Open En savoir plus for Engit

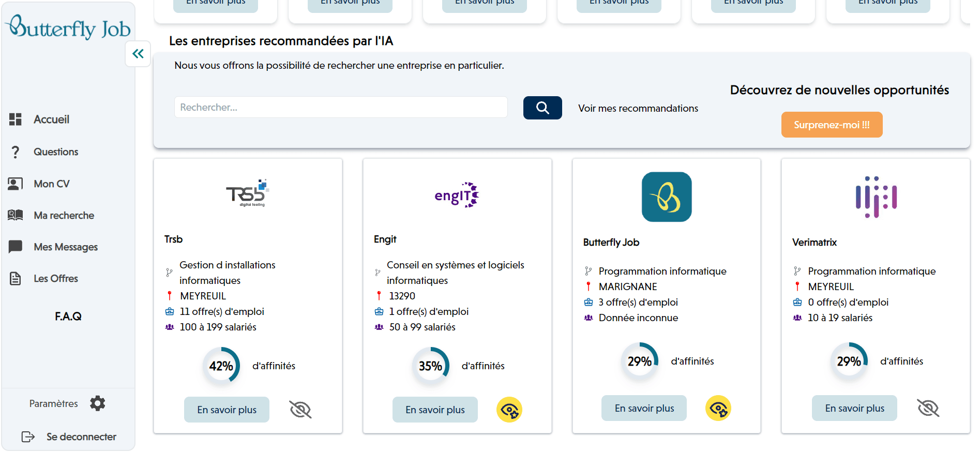tap(435, 410)
